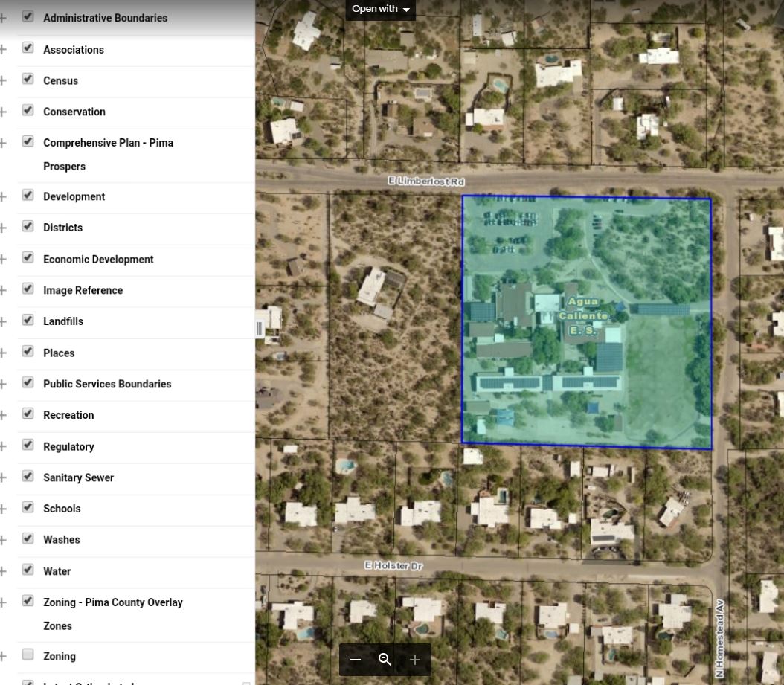Image resolution: width=784 pixels, height=685 pixels.
Task: Click the E Holster Dr street label
Action: click(x=393, y=566)
